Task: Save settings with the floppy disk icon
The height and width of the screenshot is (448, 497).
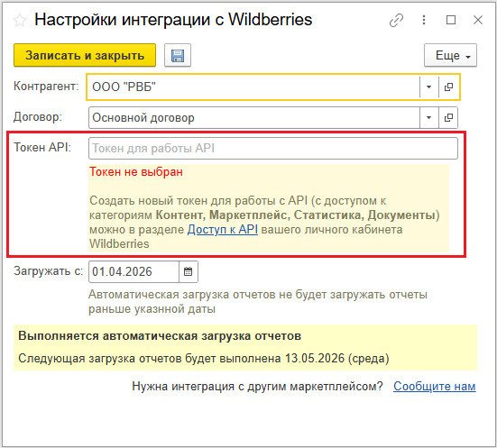Action: tap(178, 56)
